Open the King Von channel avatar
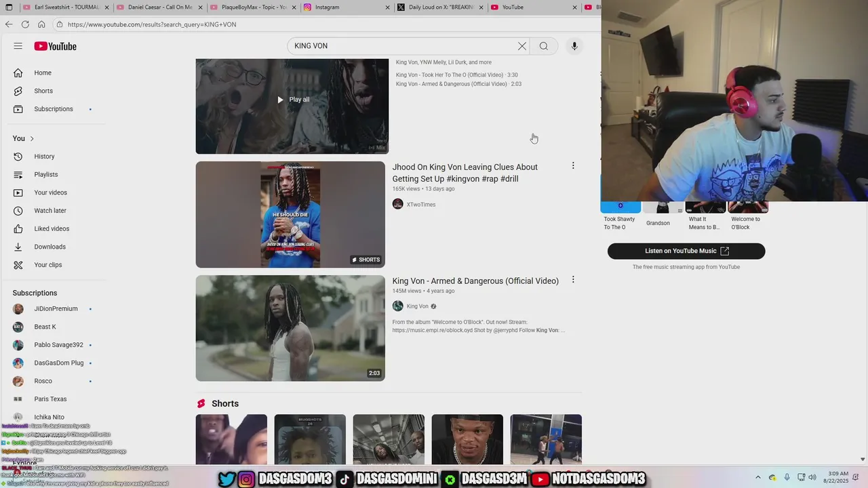Viewport: 868px width, 488px height. tap(398, 306)
